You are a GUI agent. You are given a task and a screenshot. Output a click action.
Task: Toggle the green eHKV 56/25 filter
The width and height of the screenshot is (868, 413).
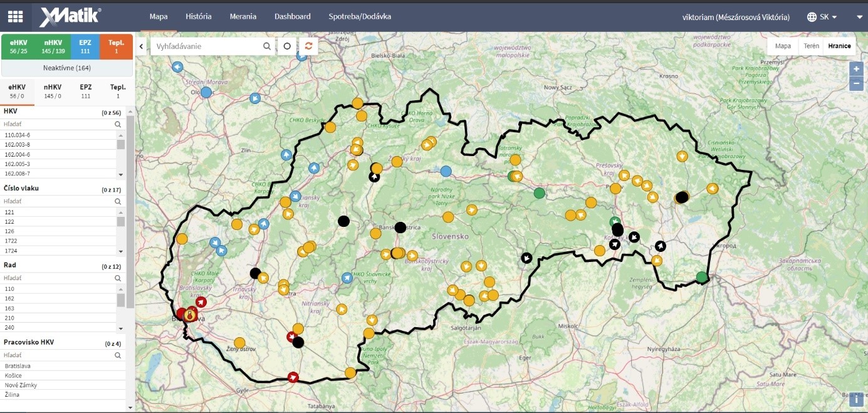coord(18,46)
